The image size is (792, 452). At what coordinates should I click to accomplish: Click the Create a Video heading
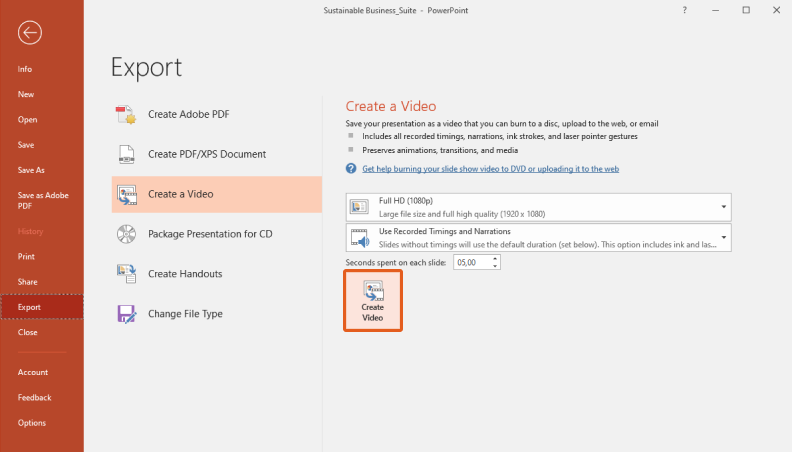390,106
